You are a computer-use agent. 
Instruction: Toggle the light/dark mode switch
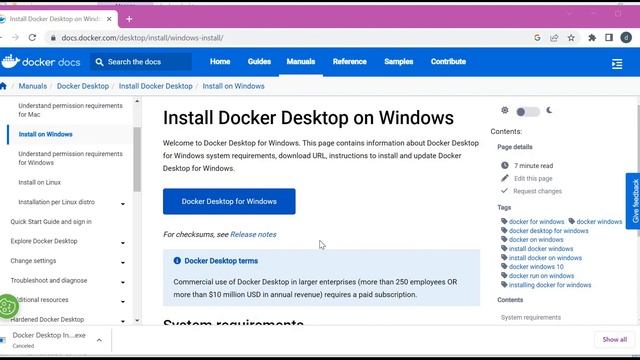pyautogui.click(x=527, y=111)
